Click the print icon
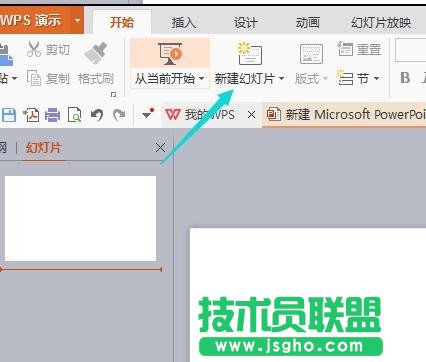Image resolution: width=426 pixels, height=362 pixels. pyautogui.click(x=53, y=115)
